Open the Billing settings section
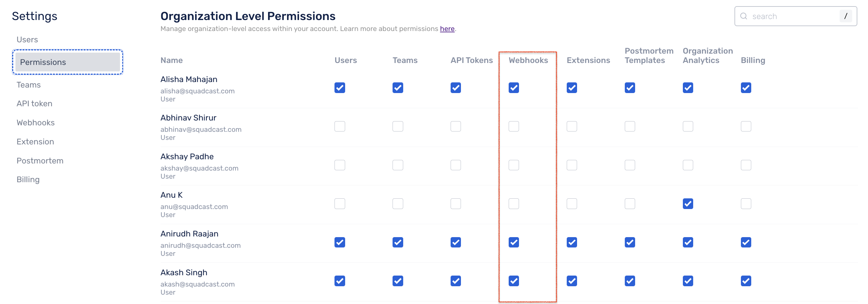 point(28,179)
